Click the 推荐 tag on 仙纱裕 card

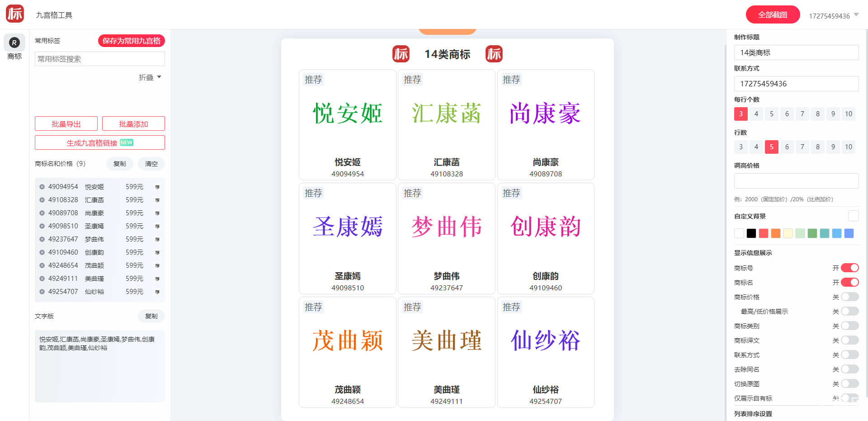[511, 307]
